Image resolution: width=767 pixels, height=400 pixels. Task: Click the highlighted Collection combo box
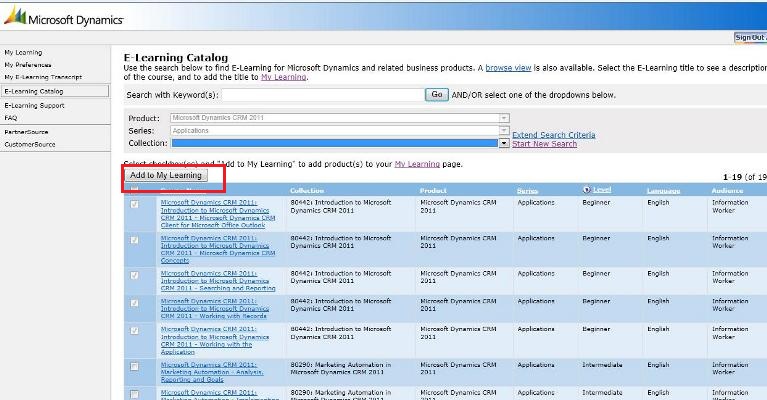335,143
